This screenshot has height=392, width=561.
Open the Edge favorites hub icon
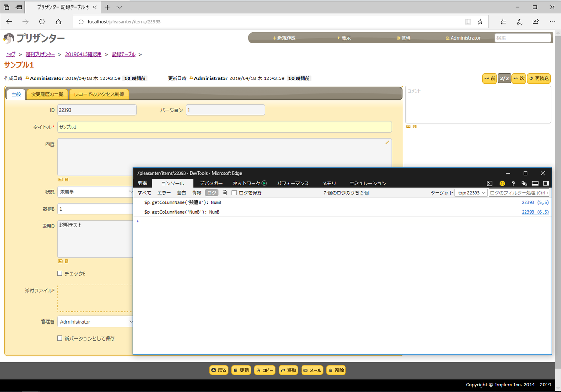pyautogui.click(x=503, y=21)
